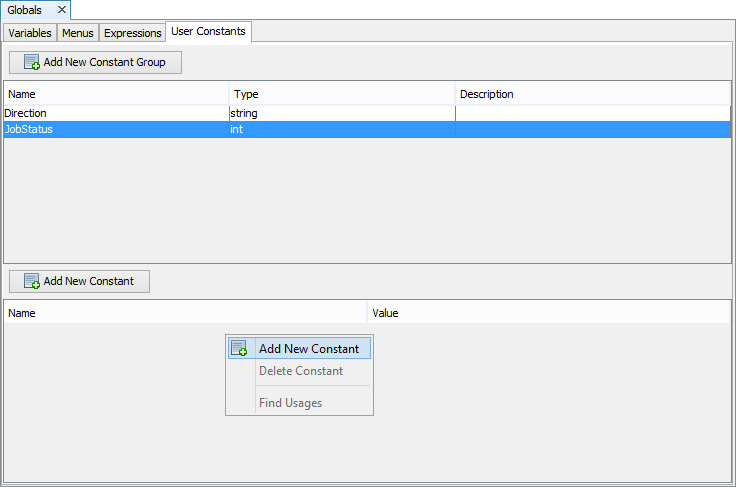The image size is (736, 487).
Task: Select Find Usages in context menu
Action: (290, 403)
